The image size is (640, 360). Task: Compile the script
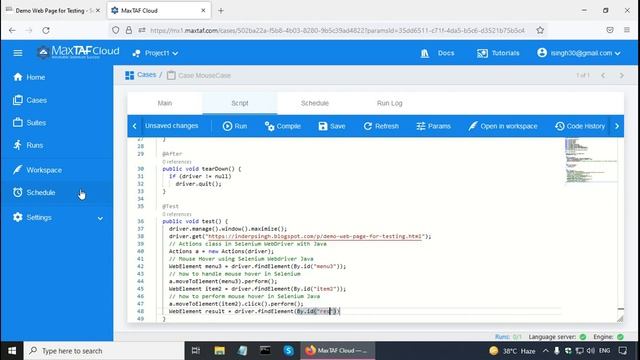(282, 126)
